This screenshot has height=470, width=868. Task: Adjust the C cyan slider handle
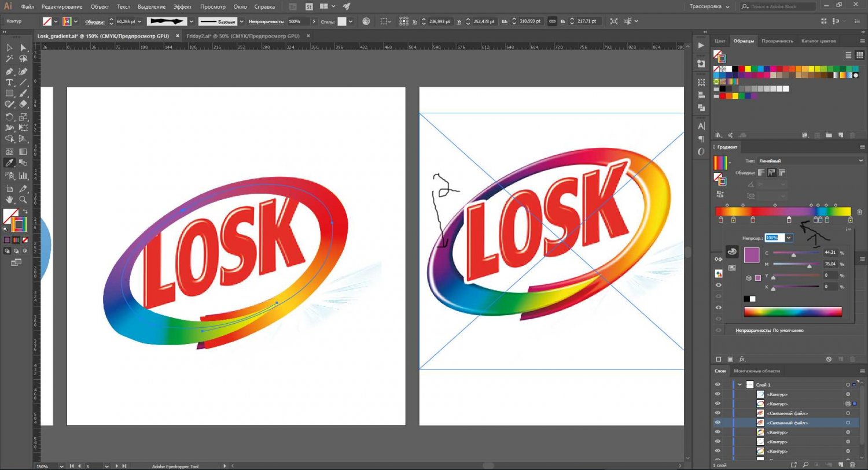(793, 255)
